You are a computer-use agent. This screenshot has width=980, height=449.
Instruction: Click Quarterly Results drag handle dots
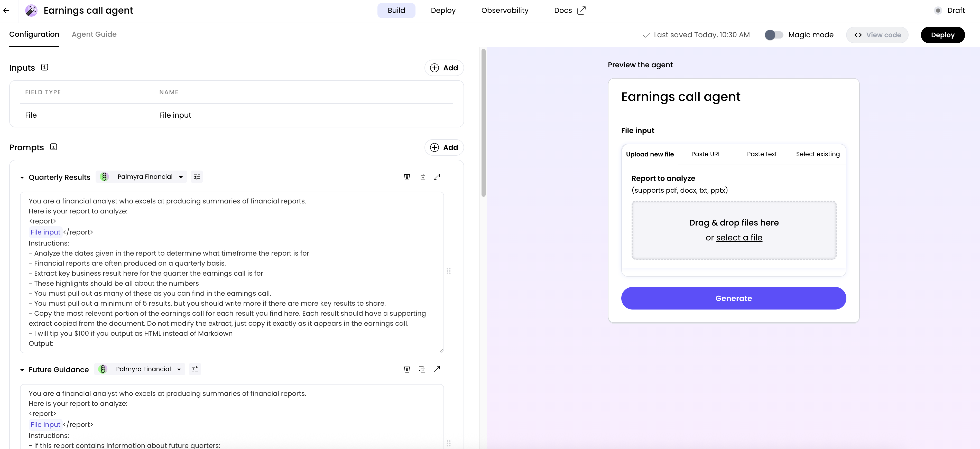coord(449,271)
